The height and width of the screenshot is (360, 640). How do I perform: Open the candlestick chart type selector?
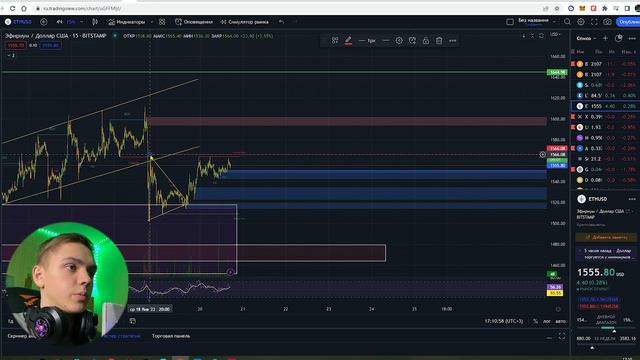[x=95, y=22]
